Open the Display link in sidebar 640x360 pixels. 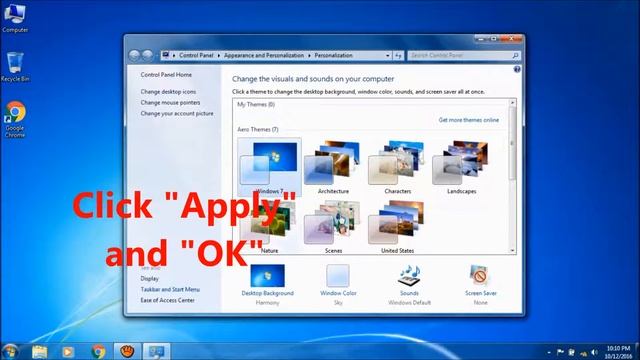point(149,278)
